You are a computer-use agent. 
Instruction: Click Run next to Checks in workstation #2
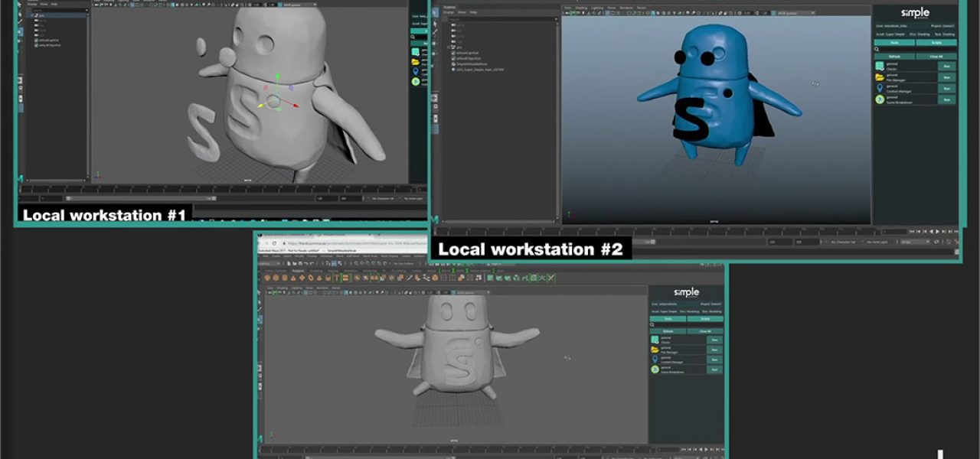(946, 66)
